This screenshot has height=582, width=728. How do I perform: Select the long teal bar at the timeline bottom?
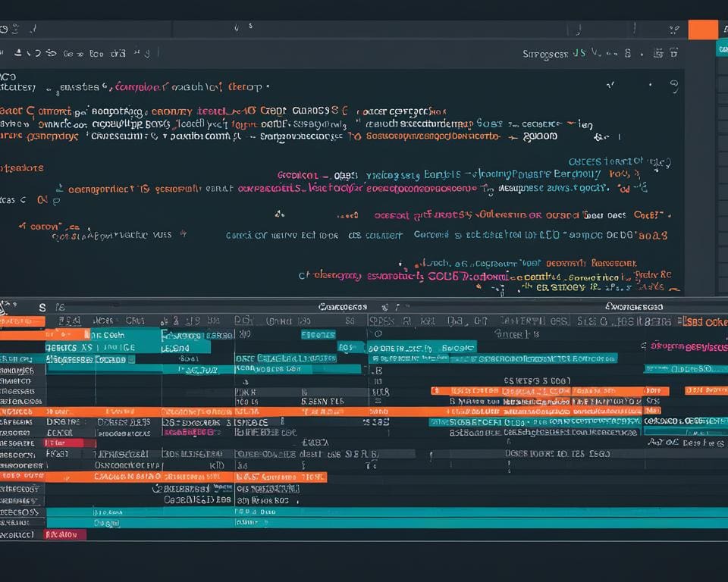click(379, 523)
